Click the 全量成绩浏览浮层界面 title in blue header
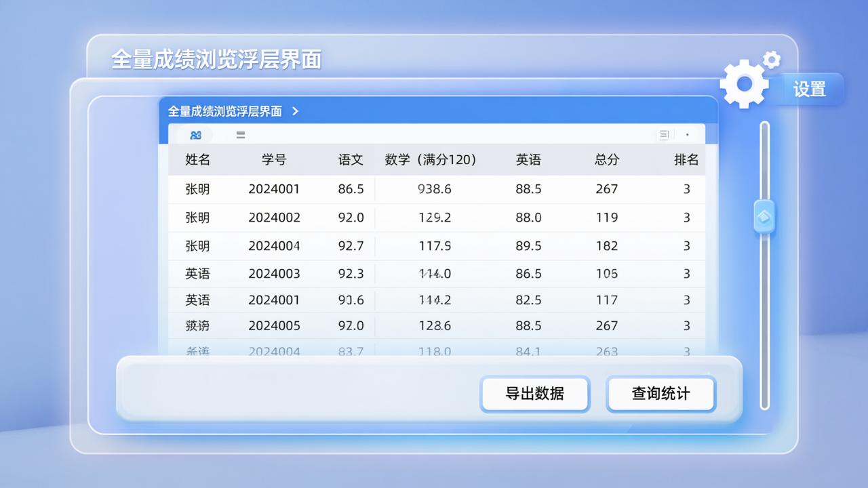 point(225,111)
